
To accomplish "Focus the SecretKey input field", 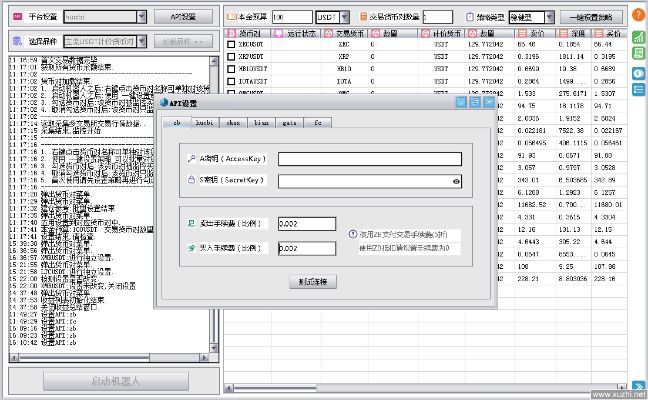I will [x=370, y=181].
